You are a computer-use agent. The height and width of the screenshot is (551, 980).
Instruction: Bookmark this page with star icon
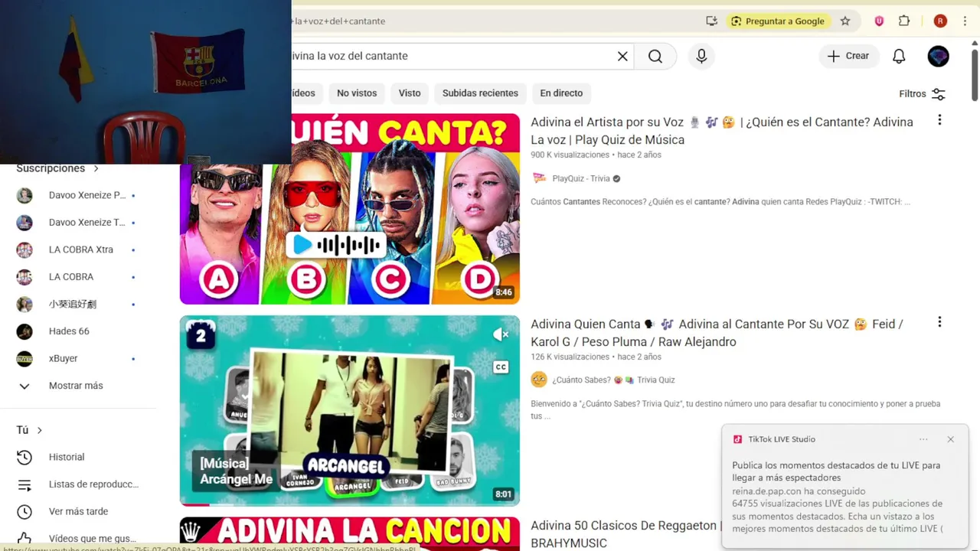[845, 21]
